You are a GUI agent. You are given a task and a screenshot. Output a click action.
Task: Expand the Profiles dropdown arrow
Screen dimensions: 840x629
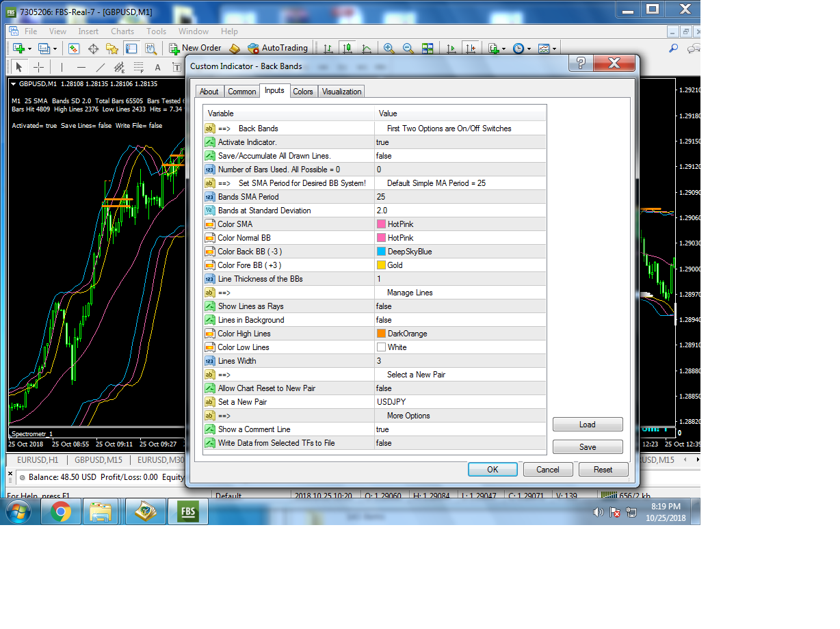[55, 49]
